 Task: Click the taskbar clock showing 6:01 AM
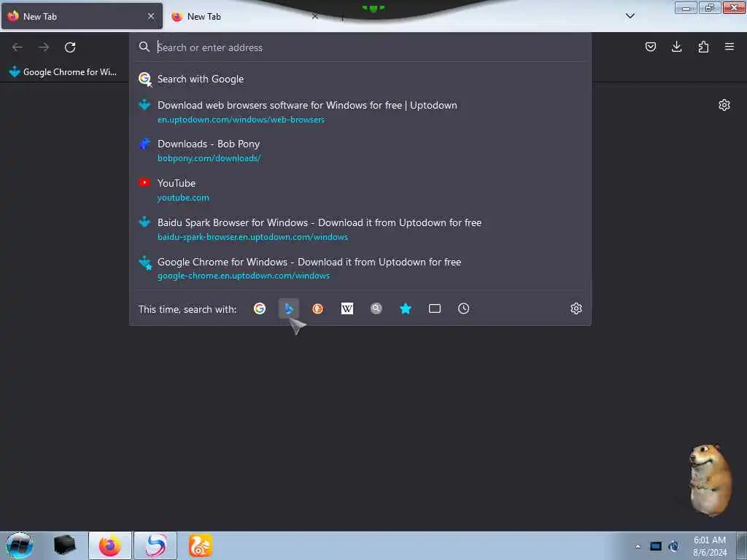point(710,546)
